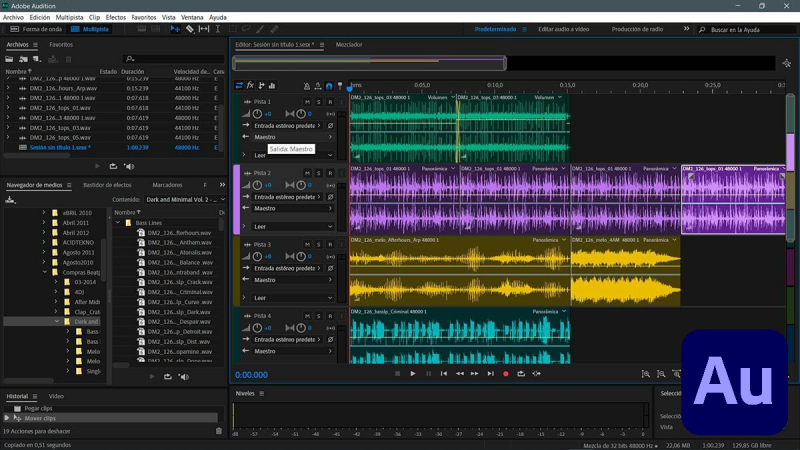The width and height of the screenshot is (800, 450).
Task: Select 'Editar audio a vídeo' workspace
Action: click(x=564, y=29)
